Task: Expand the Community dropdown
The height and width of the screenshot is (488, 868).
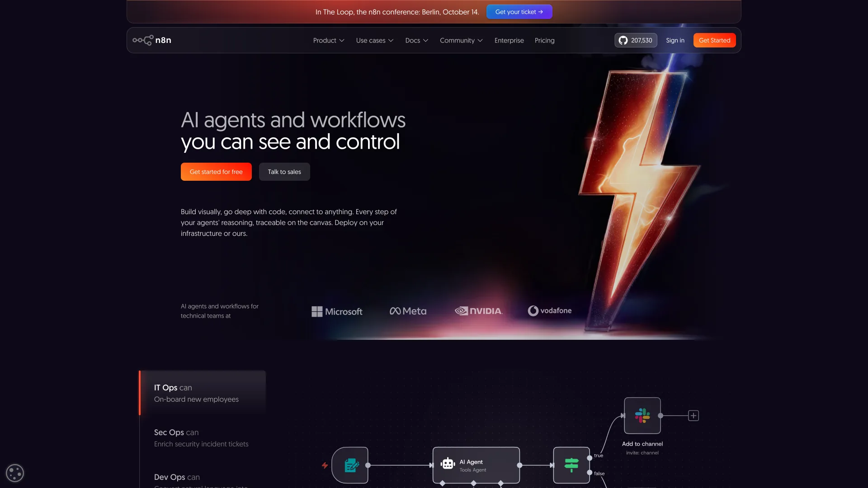Action: (462, 40)
